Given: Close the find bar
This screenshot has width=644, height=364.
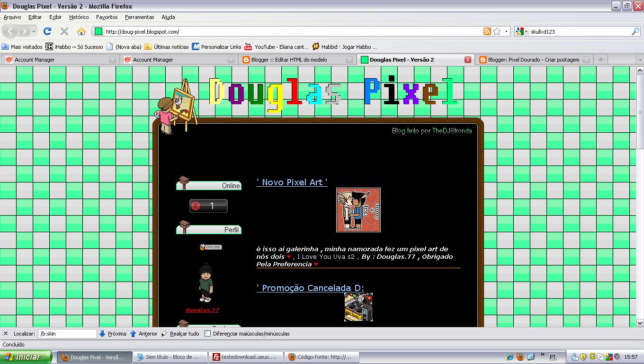Looking at the screenshot, I should point(6,334).
